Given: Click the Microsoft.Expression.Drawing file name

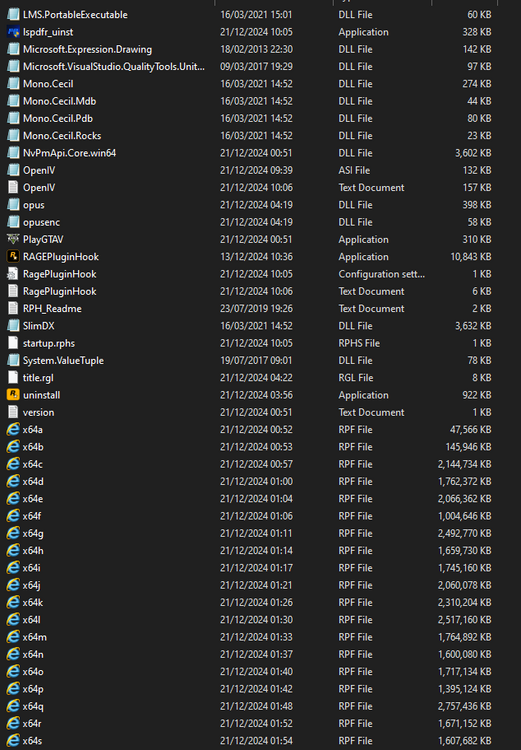Looking at the screenshot, I should (88, 49).
